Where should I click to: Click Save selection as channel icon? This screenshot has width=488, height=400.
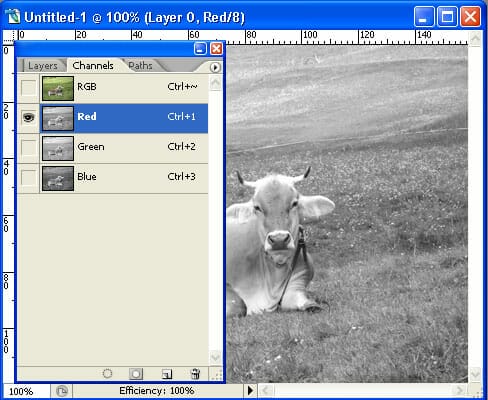(136, 374)
